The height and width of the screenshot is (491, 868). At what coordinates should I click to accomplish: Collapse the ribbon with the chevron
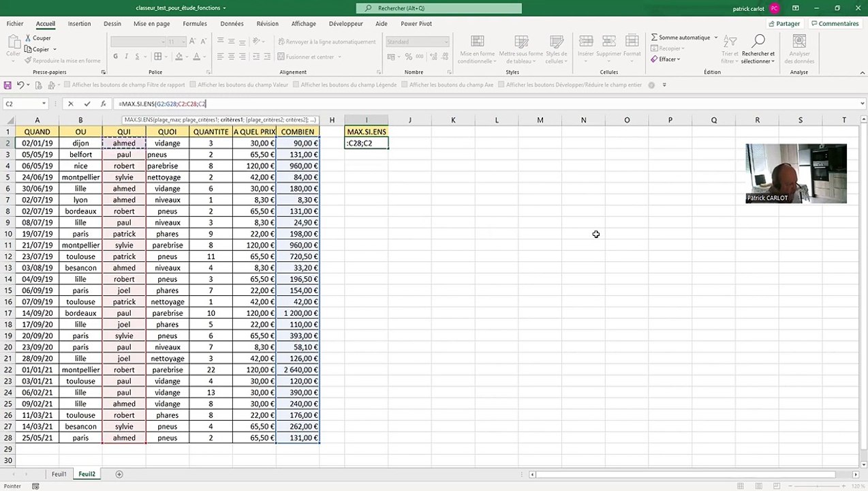pos(861,72)
